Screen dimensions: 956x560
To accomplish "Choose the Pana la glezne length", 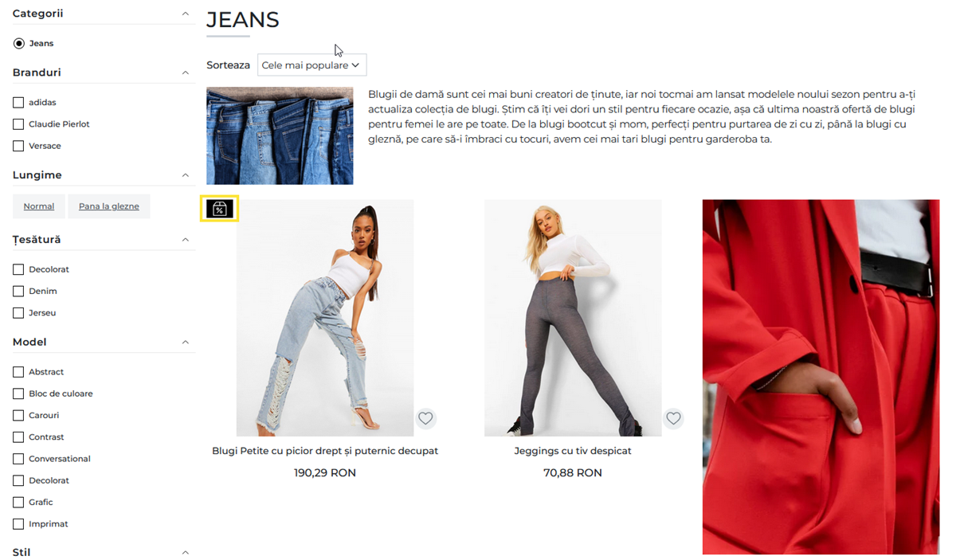I will (x=109, y=206).
